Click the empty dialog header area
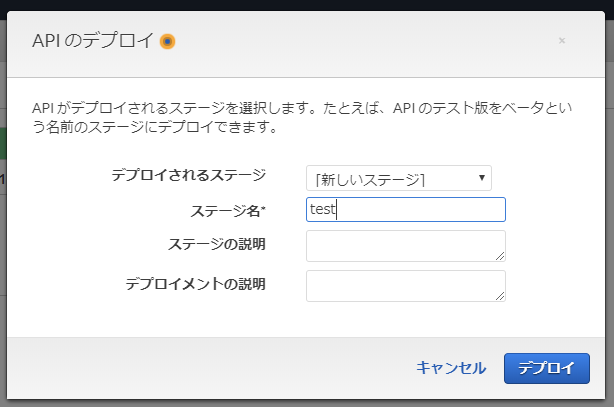Viewport: 614px width, 407px height. (x=360, y=41)
